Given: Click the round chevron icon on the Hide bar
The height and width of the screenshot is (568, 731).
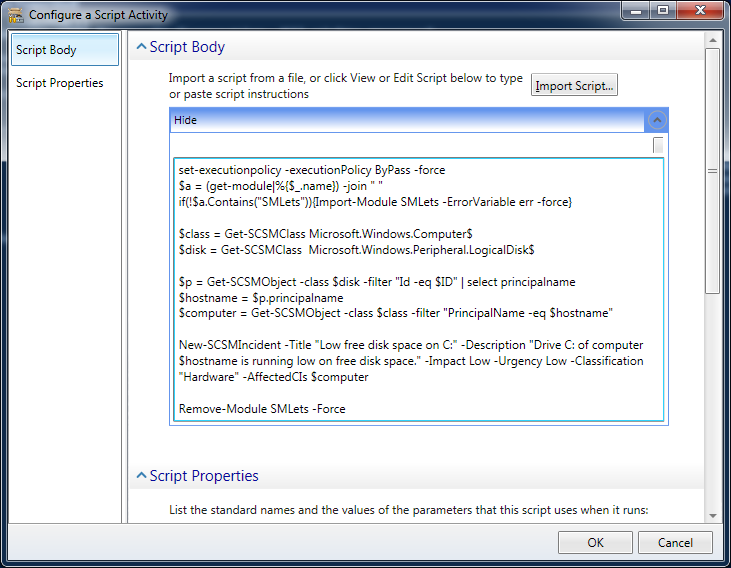Looking at the screenshot, I should 657,120.
